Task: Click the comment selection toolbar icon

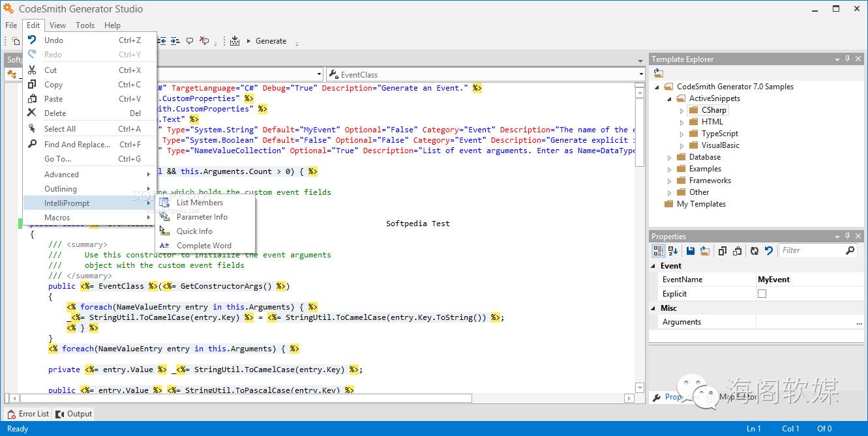Action: 190,41
